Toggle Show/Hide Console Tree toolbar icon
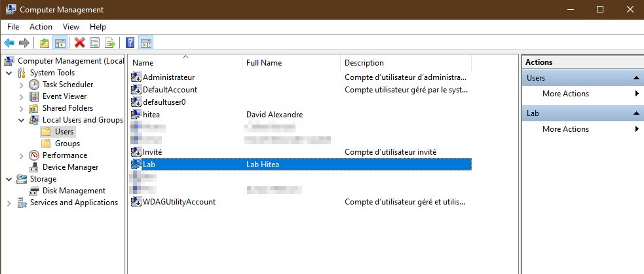Viewport: 644px width, 274px height. pos(60,43)
